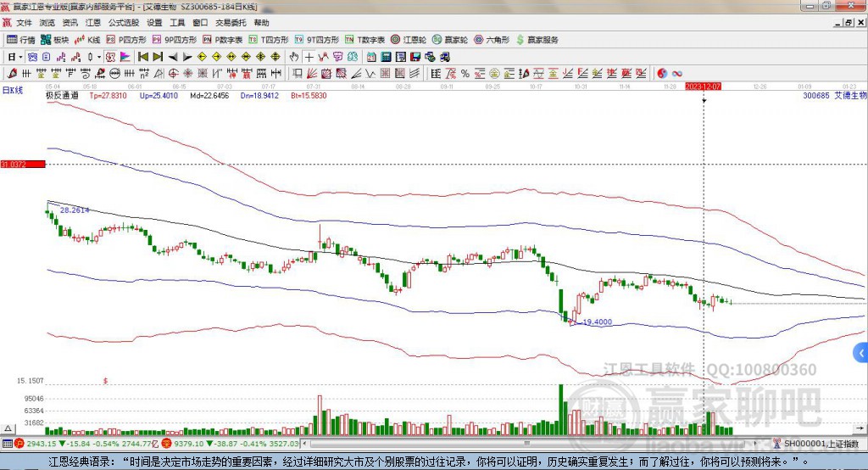Image resolution: width=868 pixels, height=470 pixels.
Task: Open the 9T四方形 tool
Action: click(x=317, y=40)
